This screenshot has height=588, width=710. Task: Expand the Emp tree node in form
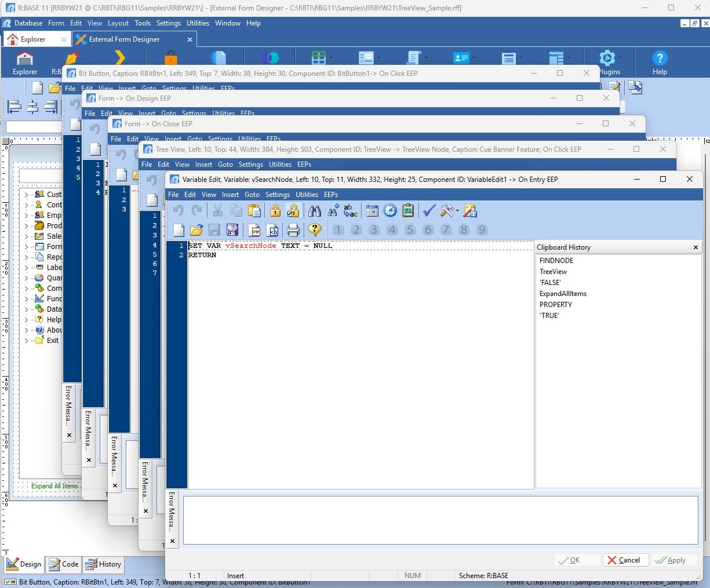point(26,216)
